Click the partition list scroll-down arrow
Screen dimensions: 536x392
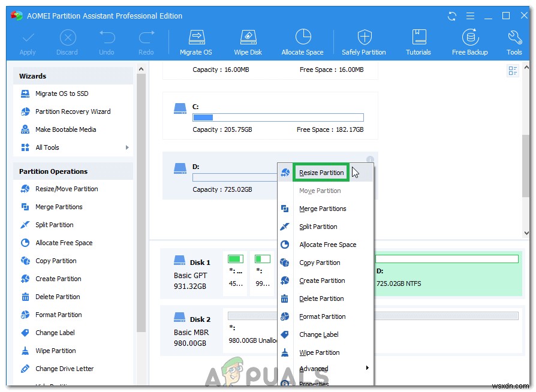coord(526,233)
